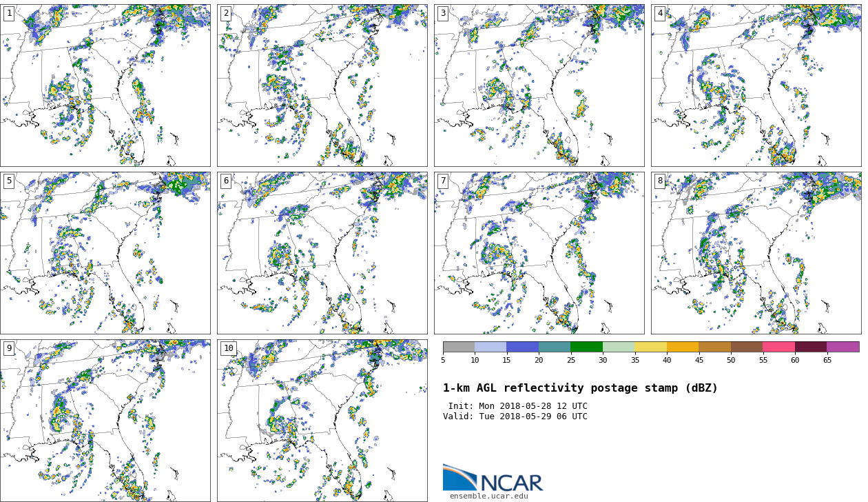Choose the yellow 35–40 dBZ color swatch
Image resolution: width=868 pixels, height=502 pixels.
pos(650,347)
